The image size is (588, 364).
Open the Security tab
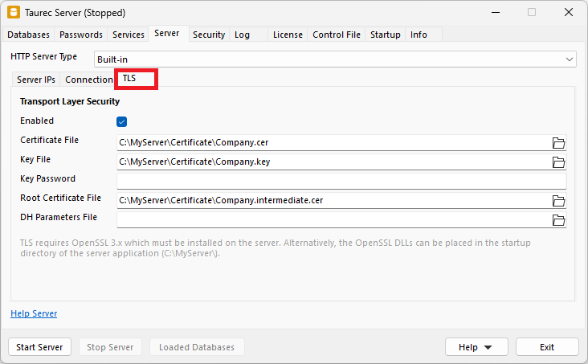coord(209,35)
